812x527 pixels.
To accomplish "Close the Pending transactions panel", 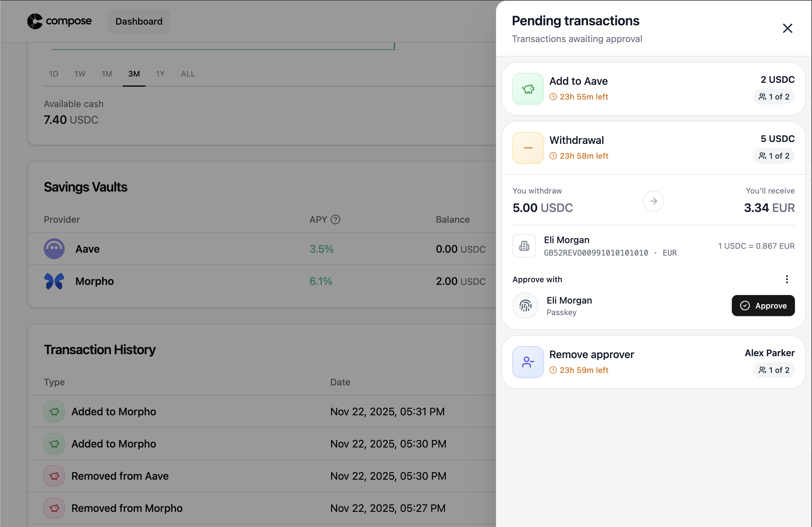I will (787, 28).
